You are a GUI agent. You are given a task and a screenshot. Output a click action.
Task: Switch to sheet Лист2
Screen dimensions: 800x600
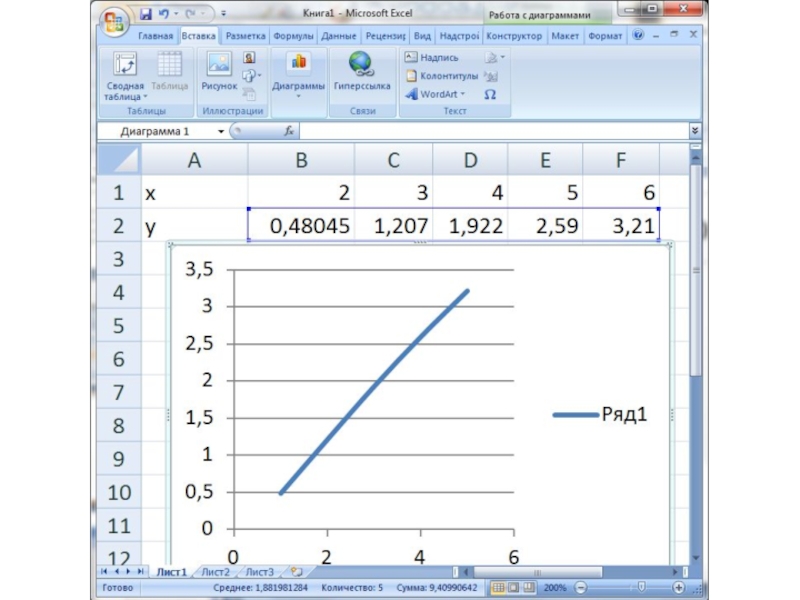tap(215, 572)
